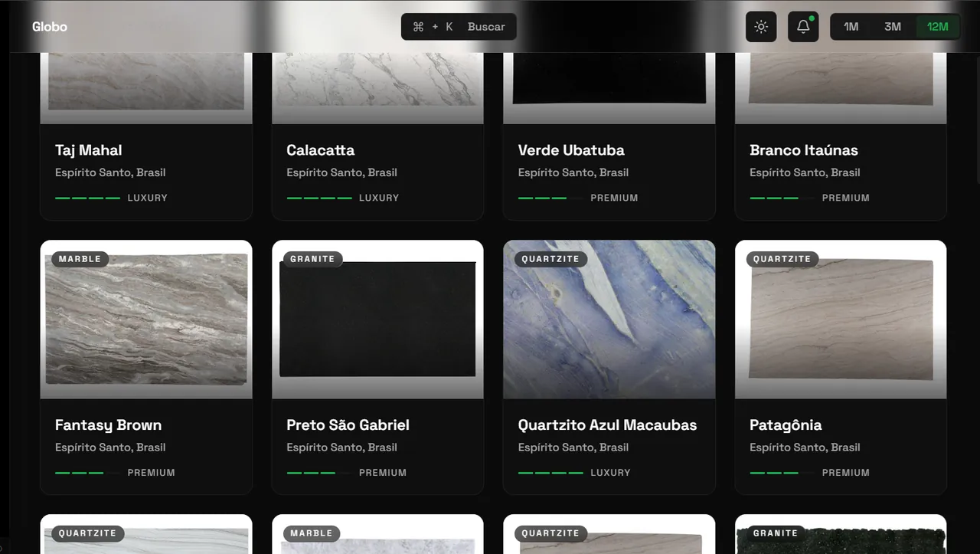Open the Preto São Gabriel title
Viewport: 980px width, 554px height.
(x=348, y=425)
